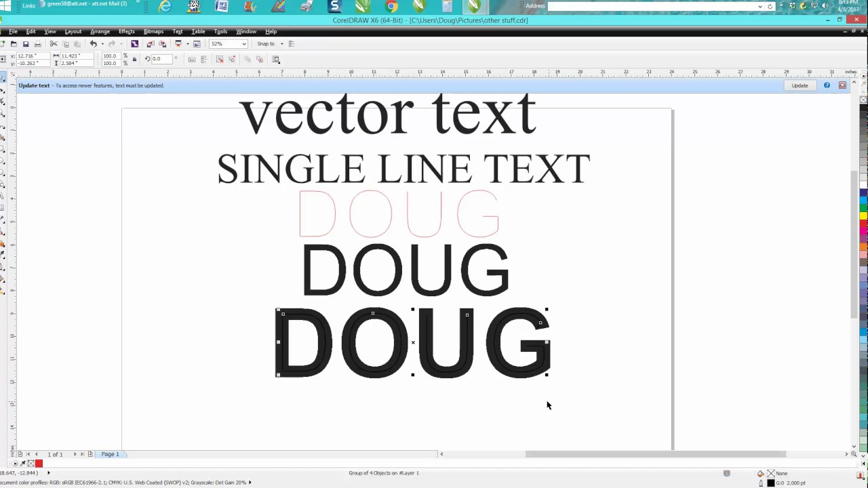Screen dimensions: 868x488
Task: Click the Ungroup icon in property bar
Action: [220, 60]
